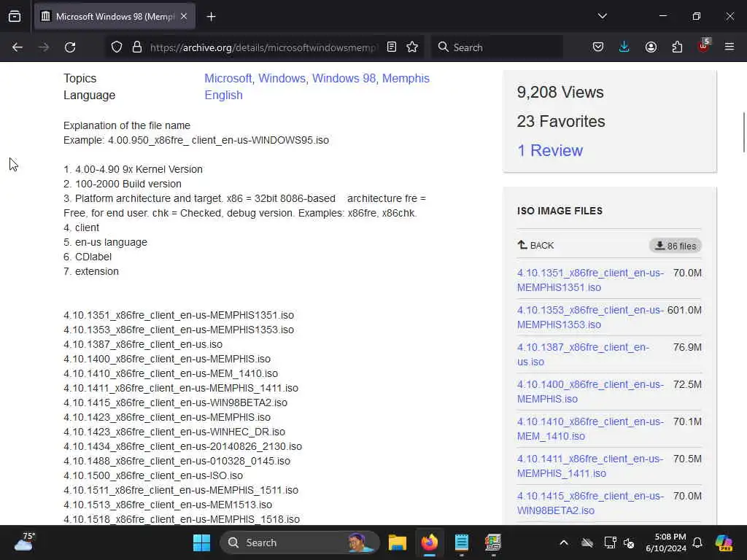
Task: Click the 4.10.1423 WINHEC_DR.iso line in description
Action: 174,432
